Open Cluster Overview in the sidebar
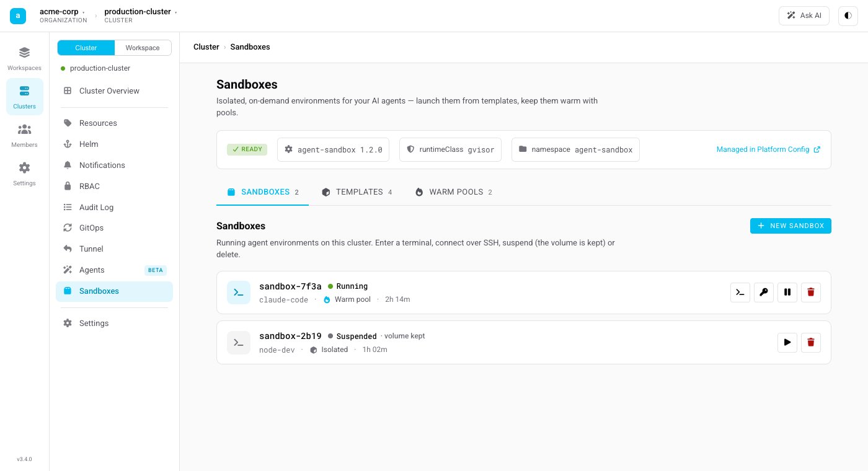This screenshot has width=868, height=471. point(114,91)
